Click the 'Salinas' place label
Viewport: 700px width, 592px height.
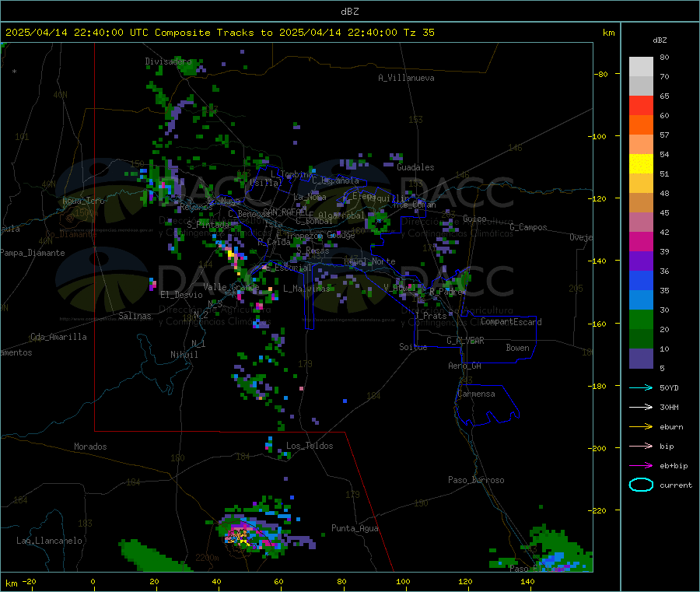[135, 316]
